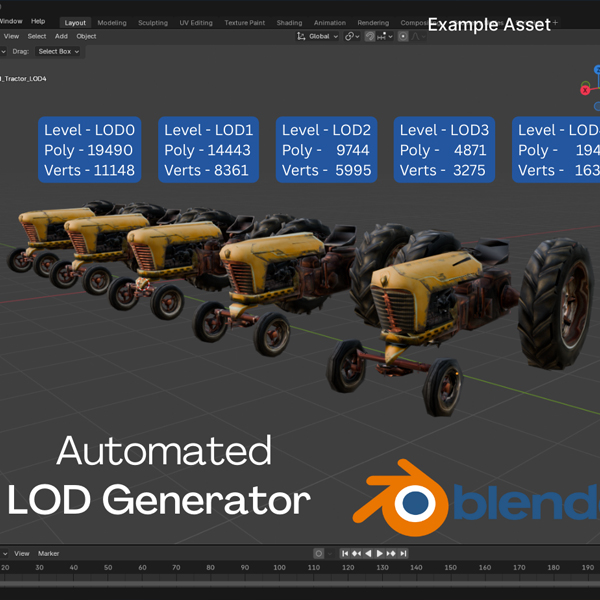Enable proportional editing in the header
The width and height of the screenshot is (600, 600).
pos(403,36)
